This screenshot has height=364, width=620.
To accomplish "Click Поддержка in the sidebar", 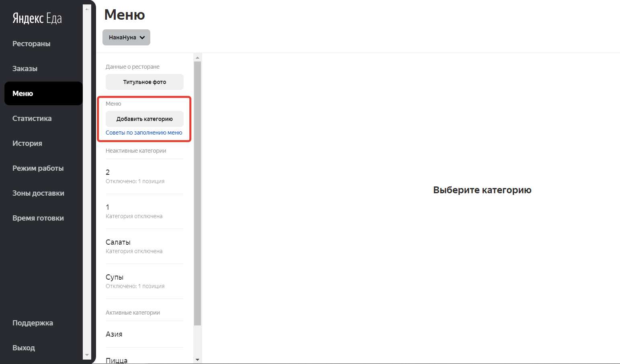I will (x=33, y=323).
